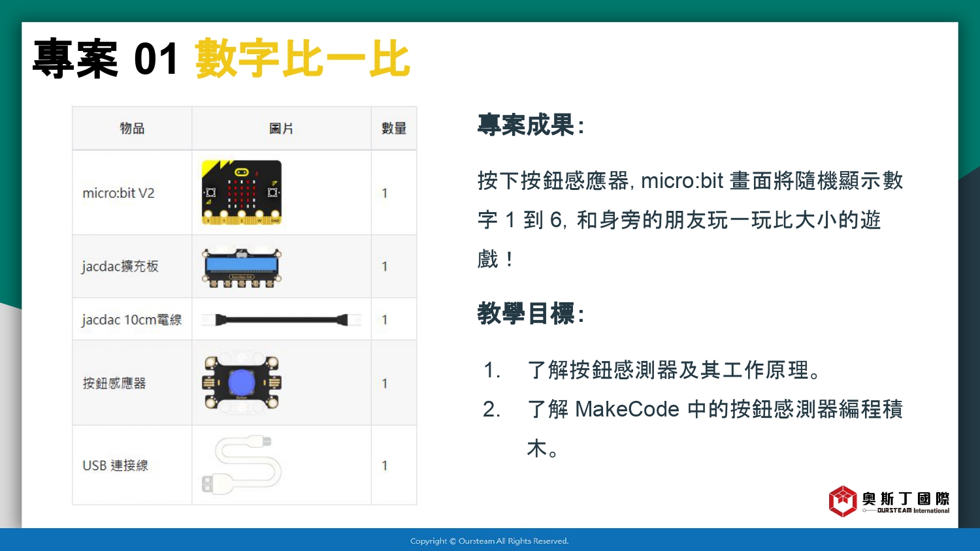Click the '物品' column header
This screenshot has width=980, height=551.
pos(132,128)
